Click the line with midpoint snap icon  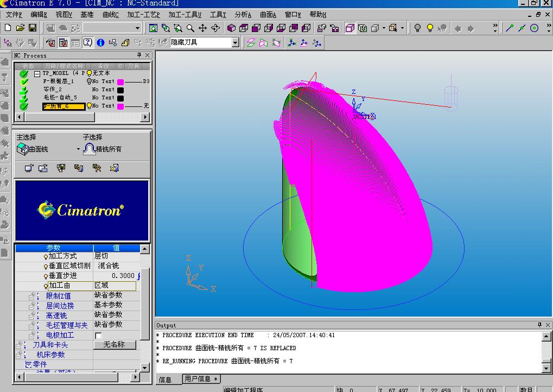(x=522, y=28)
